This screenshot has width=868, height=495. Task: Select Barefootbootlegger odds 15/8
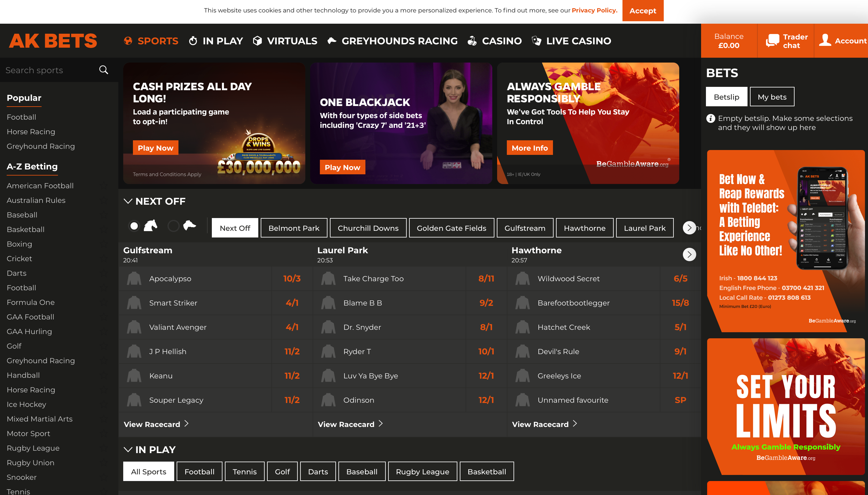[x=680, y=302]
